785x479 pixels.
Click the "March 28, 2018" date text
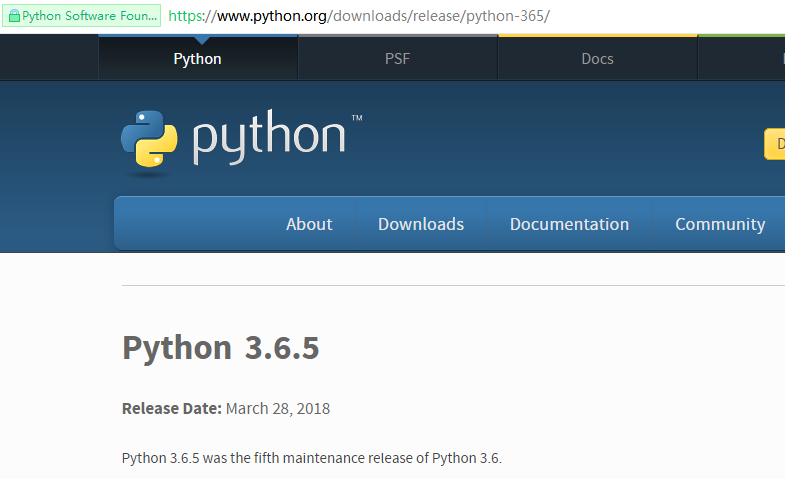[278, 408]
